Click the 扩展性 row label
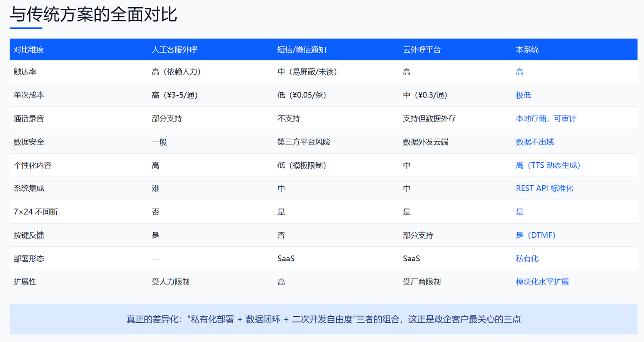The width and height of the screenshot is (644, 342). click(25, 282)
